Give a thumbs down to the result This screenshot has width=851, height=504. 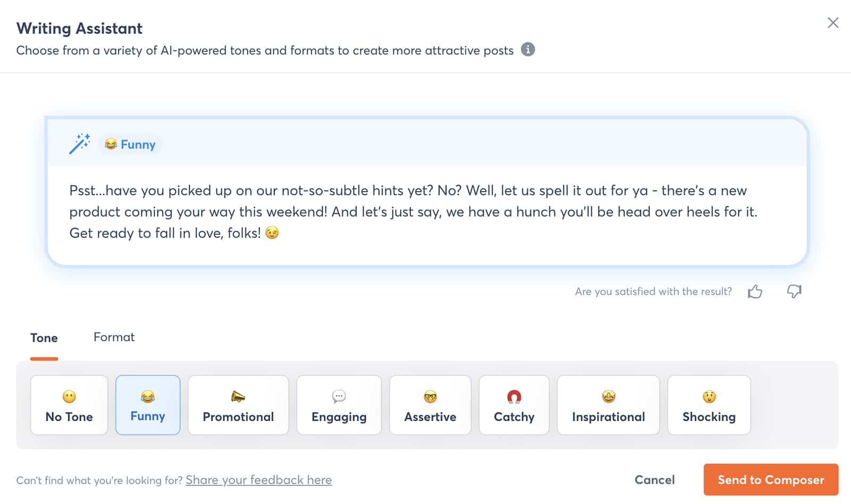tap(794, 291)
